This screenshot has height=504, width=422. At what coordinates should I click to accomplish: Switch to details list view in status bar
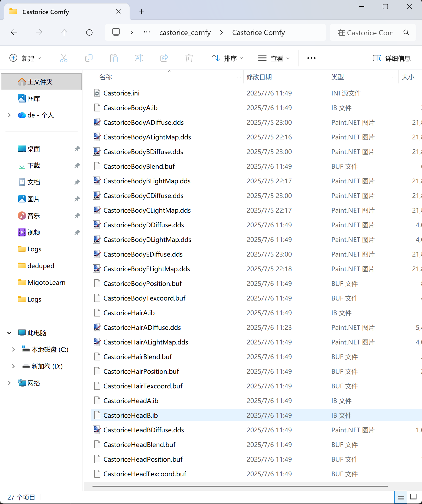(401, 497)
